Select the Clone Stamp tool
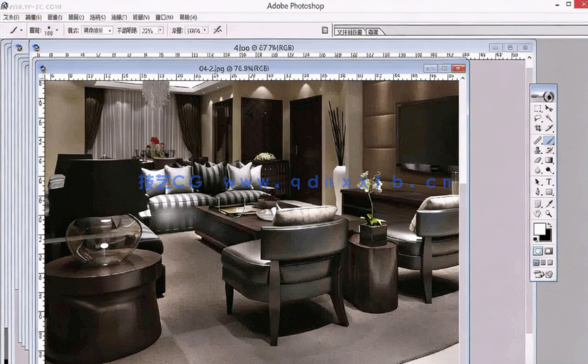 pyautogui.click(x=538, y=150)
